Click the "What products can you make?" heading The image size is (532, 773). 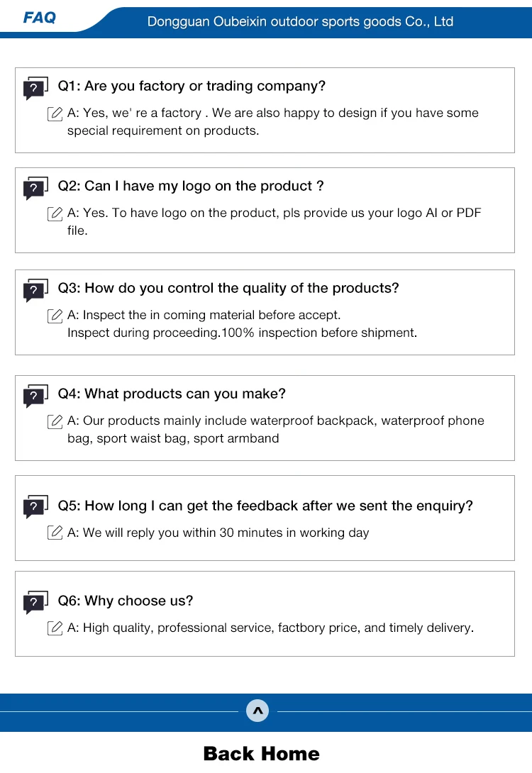point(172,394)
